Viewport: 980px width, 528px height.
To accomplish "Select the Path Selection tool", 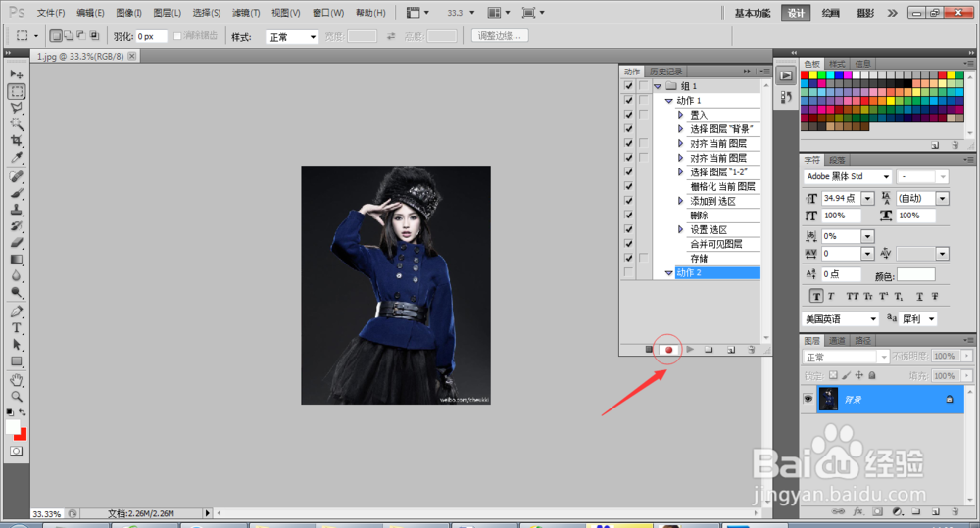I will (x=17, y=344).
